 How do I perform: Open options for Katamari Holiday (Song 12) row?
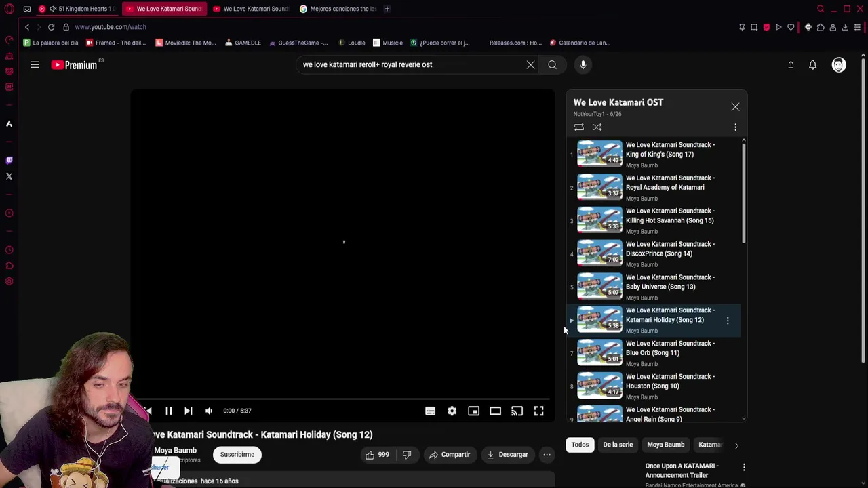[x=728, y=321]
